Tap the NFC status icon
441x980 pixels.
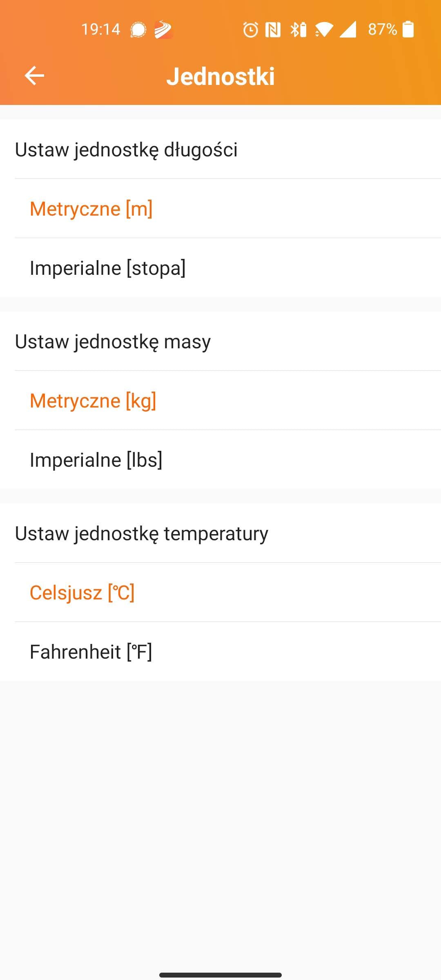pos(273,30)
